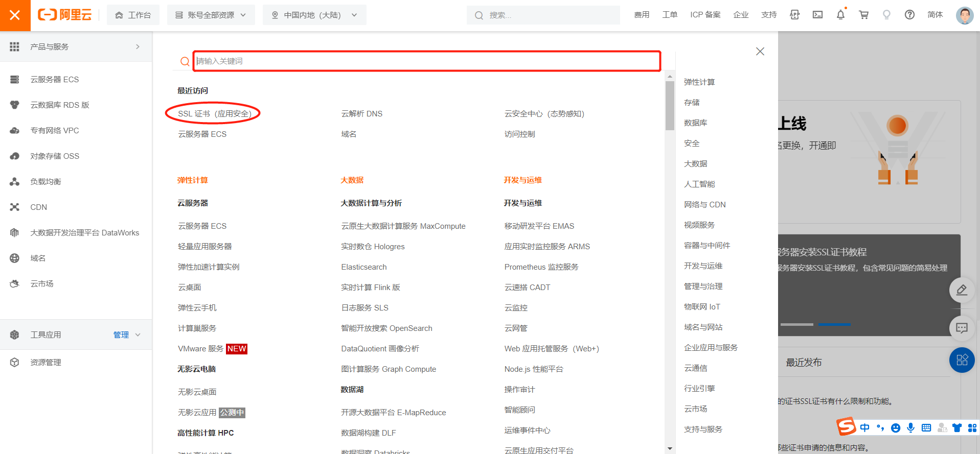980x454 pixels.
Task: Click the product list scrollbar thumb
Action: click(x=670, y=106)
